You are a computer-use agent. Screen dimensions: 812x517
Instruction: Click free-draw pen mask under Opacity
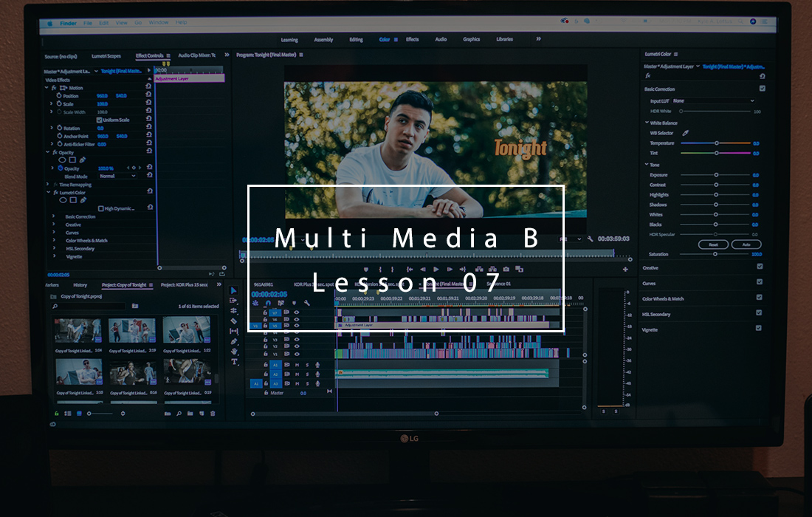83,160
